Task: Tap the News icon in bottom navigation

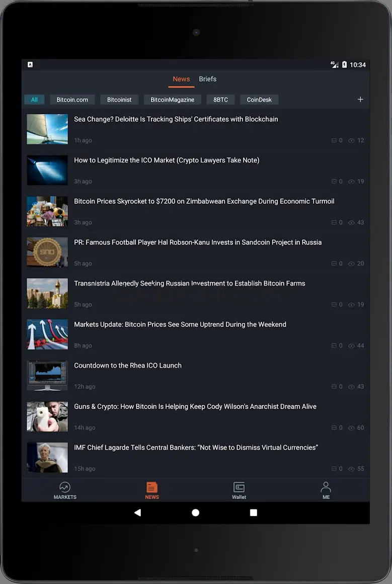Action: [152, 487]
